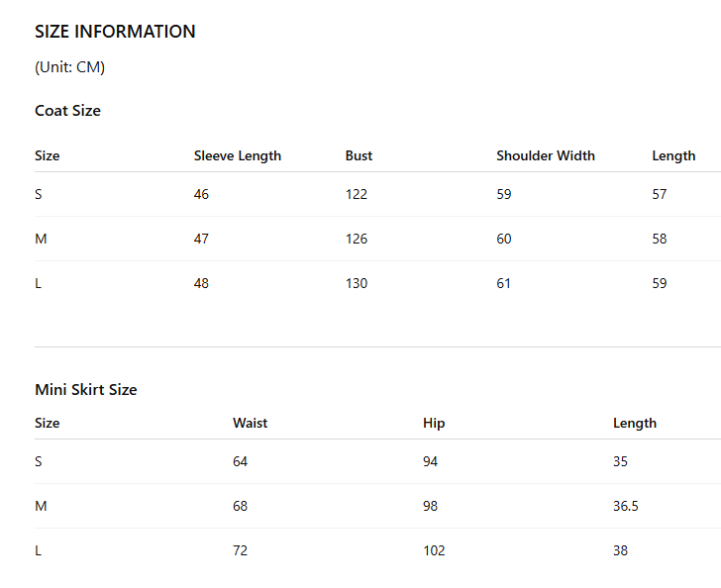Click hip value 102 for size L
This screenshot has width=721, height=588.
434,550
